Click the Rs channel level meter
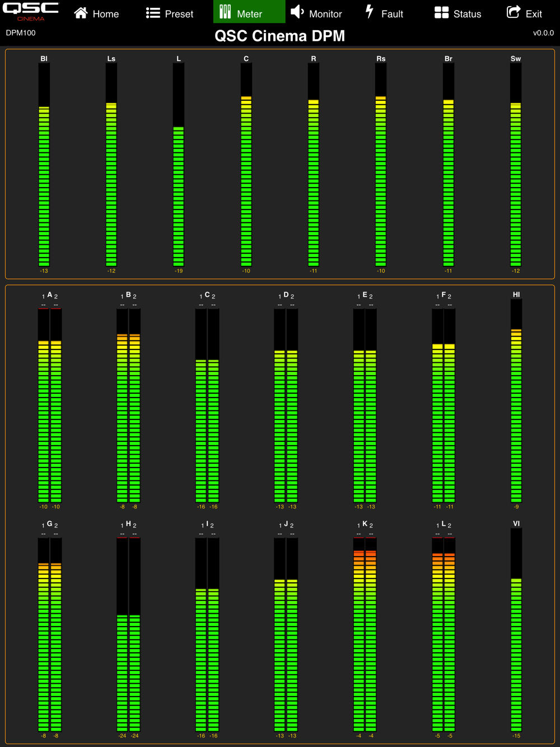 coord(381,165)
